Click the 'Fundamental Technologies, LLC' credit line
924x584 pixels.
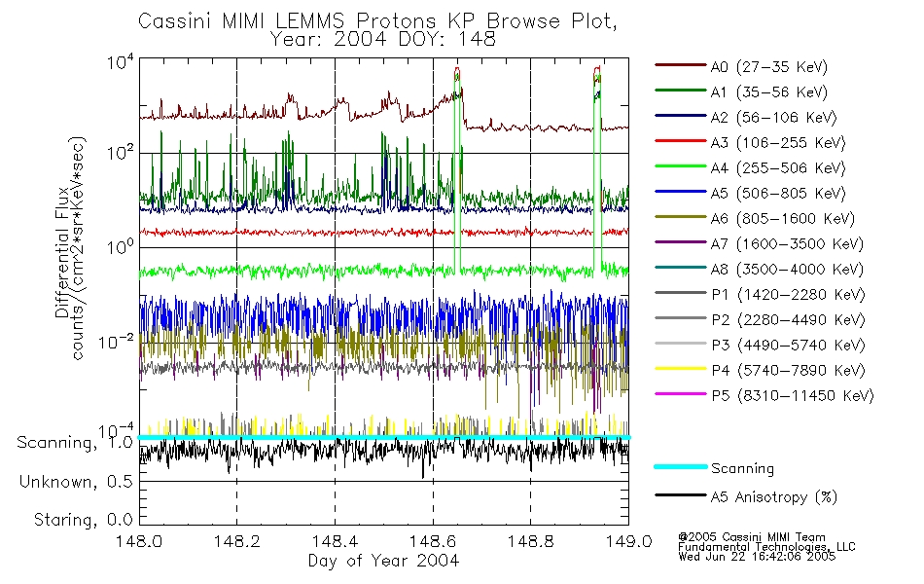(766, 547)
